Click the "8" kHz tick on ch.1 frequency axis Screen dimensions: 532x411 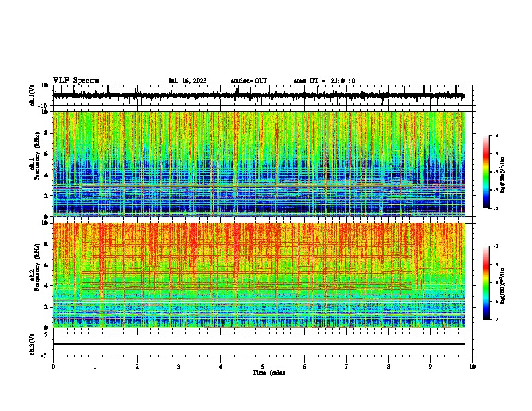click(46, 133)
